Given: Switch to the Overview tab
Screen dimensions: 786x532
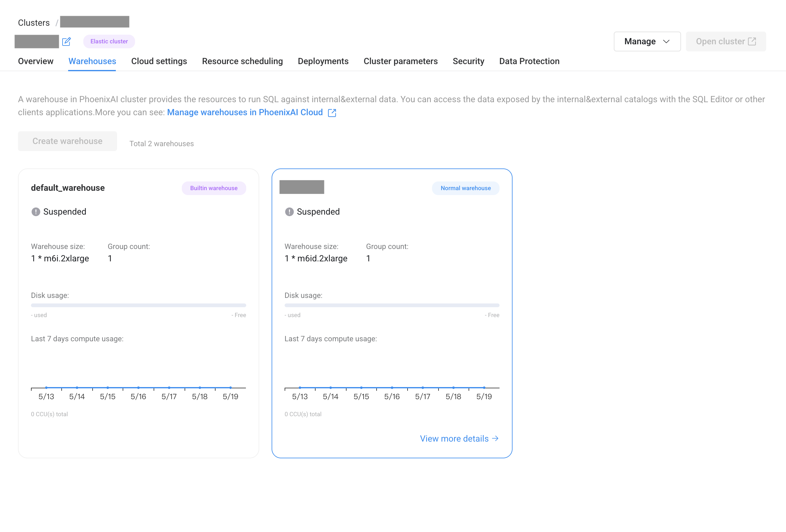Looking at the screenshot, I should tap(36, 61).
